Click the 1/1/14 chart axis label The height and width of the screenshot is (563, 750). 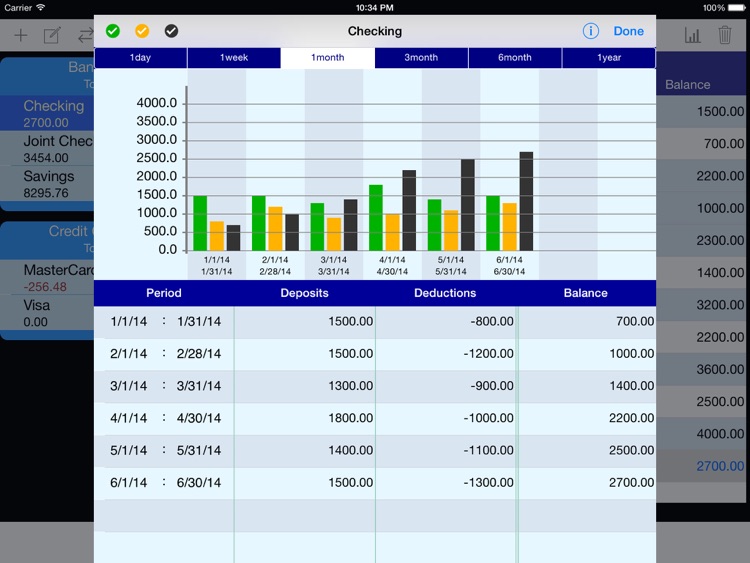(x=217, y=260)
